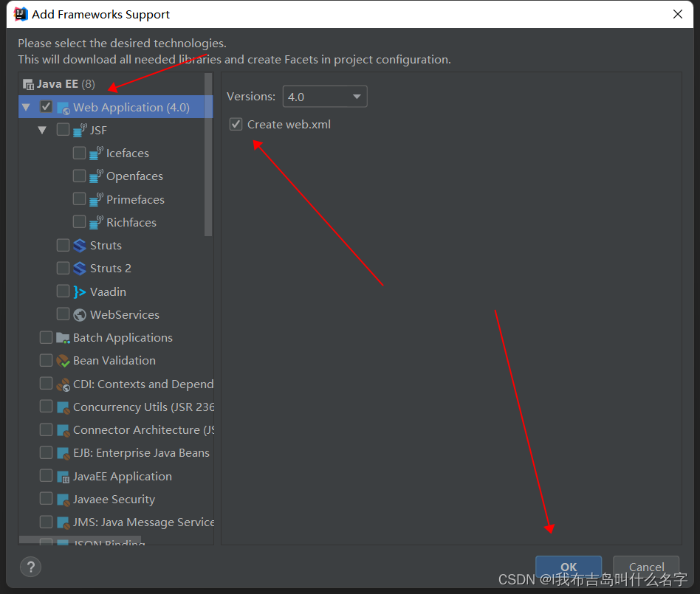Screen dimensions: 700x594
Task: Click the Java EE group icon
Action: 28,84
